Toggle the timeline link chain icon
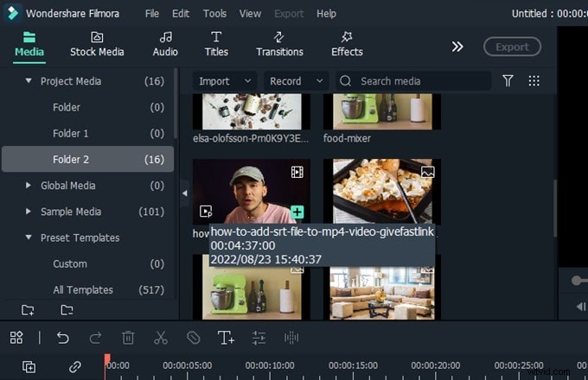 (75, 367)
